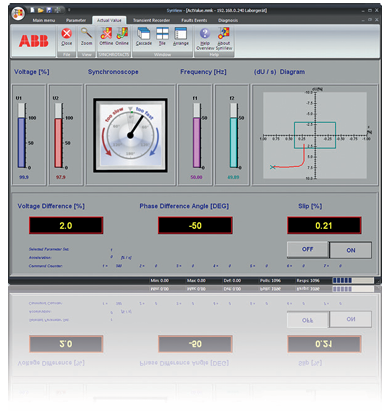Image resolution: width=386 pixels, height=411 pixels.
Task: Click the 'Command Counter' row label
Action: (46, 266)
